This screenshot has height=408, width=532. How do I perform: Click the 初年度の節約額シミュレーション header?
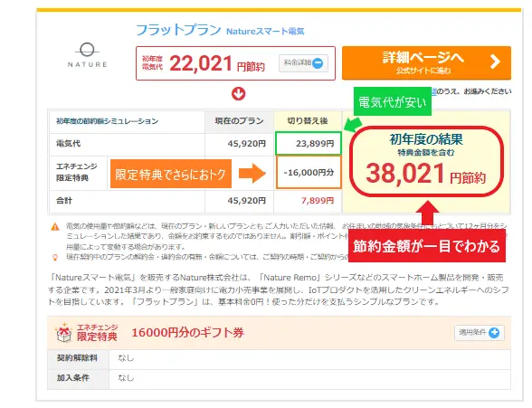tap(107, 121)
